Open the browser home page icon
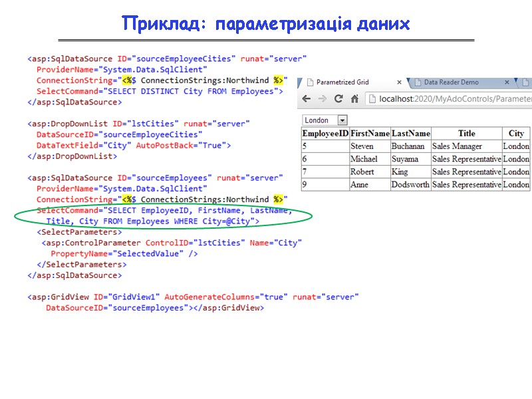Image resolution: width=532 pixels, height=399 pixels. pos(354,98)
